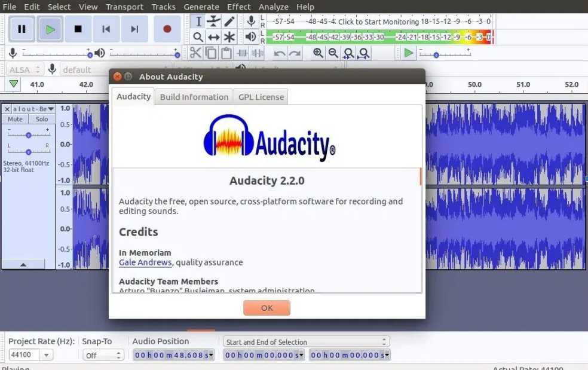
Task: Click the recording meter microphone icon
Action: 251,22
